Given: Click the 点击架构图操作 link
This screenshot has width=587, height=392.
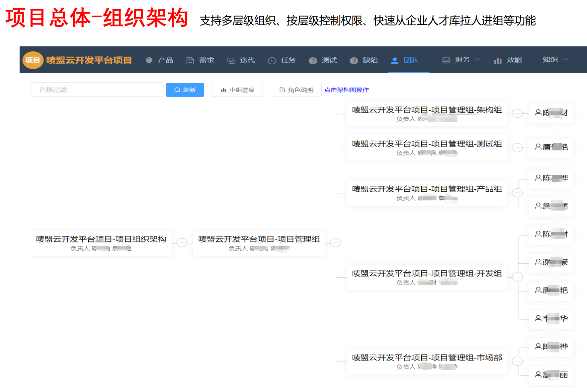Looking at the screenshot, I should [x=346, y=90].
